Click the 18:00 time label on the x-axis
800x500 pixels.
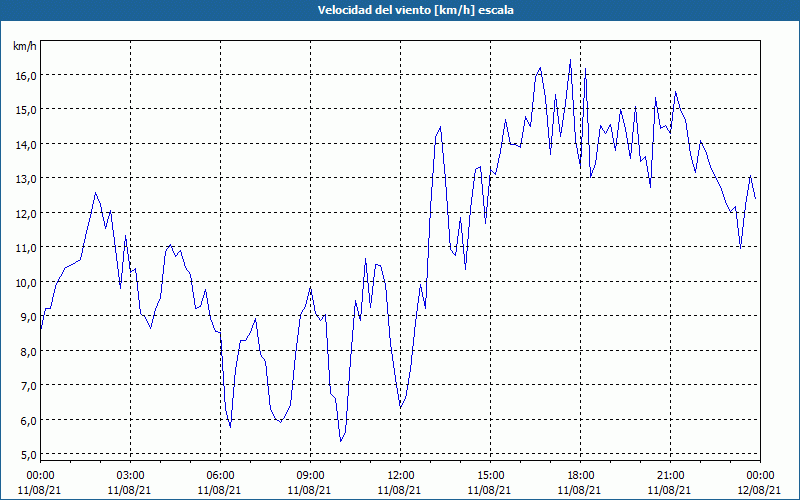click(x=580, y=476)
